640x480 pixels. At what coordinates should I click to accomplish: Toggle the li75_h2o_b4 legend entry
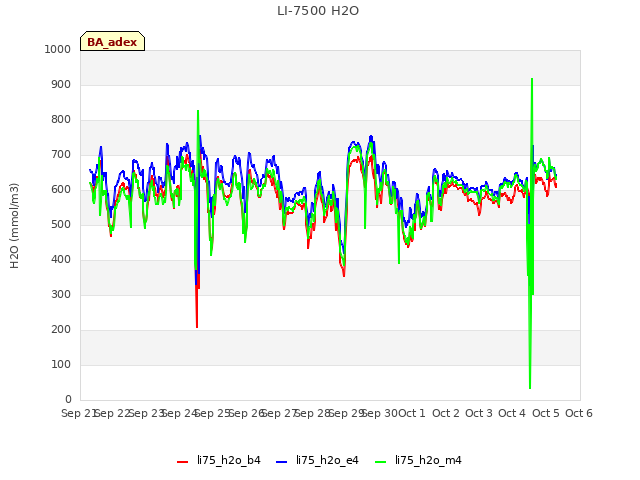click(219, 460)
